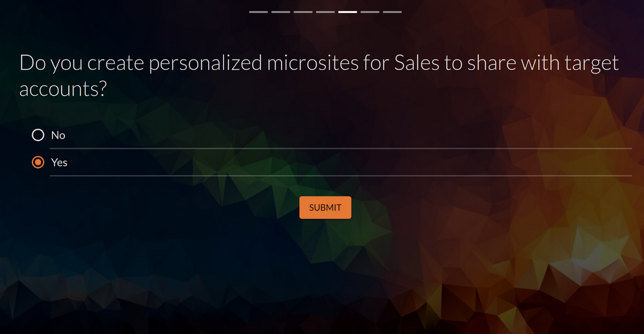Click the words "Do you create" in heading

(x=82, y=63)
